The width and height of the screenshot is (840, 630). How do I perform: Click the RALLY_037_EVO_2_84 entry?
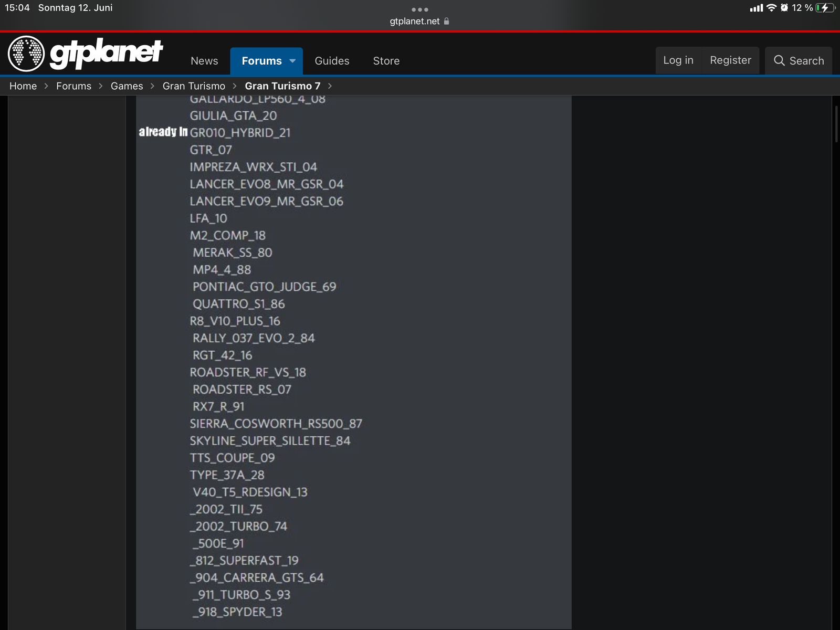254,338
